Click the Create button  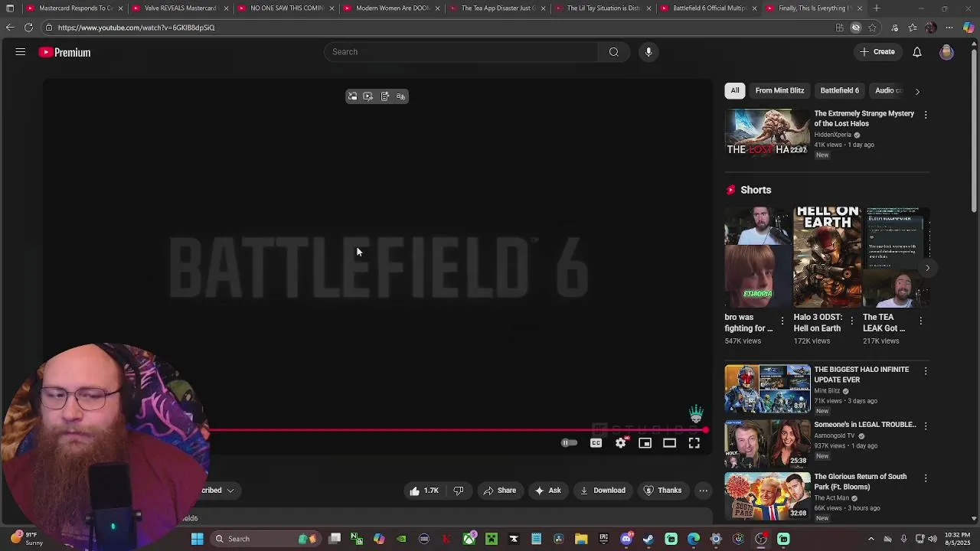coord(877,52)
